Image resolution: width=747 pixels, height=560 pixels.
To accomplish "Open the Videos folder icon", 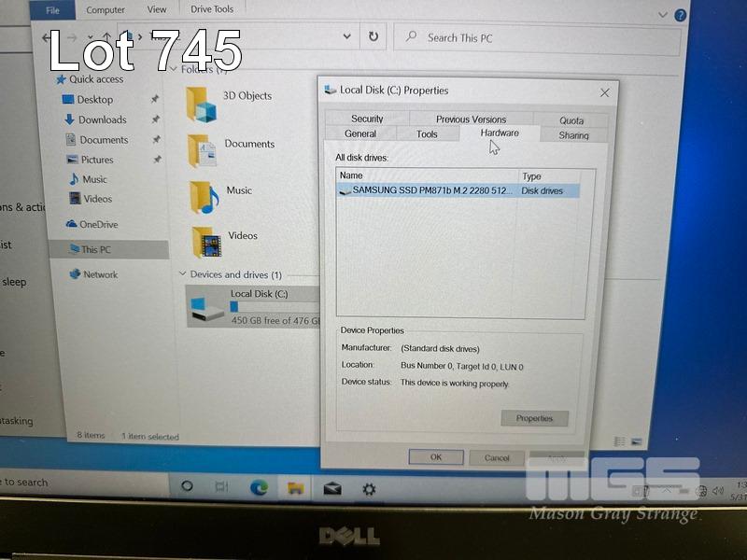I will click(206, 243).
